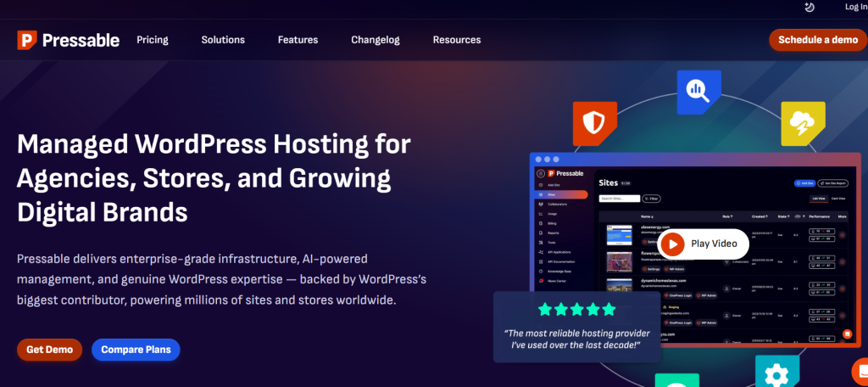Click the five-star rating in testimonial card
Screen dimensions: 868x387
click(576, 310)
